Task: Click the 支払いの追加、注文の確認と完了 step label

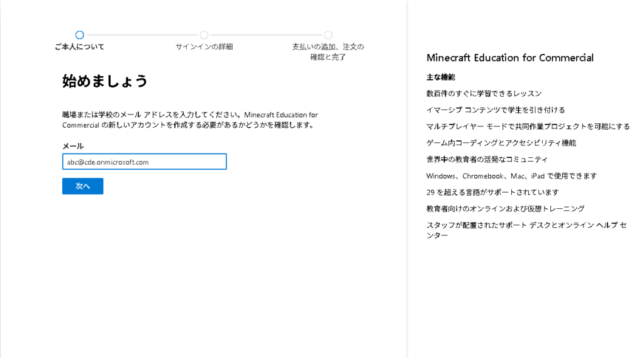Action: (328, 52)
